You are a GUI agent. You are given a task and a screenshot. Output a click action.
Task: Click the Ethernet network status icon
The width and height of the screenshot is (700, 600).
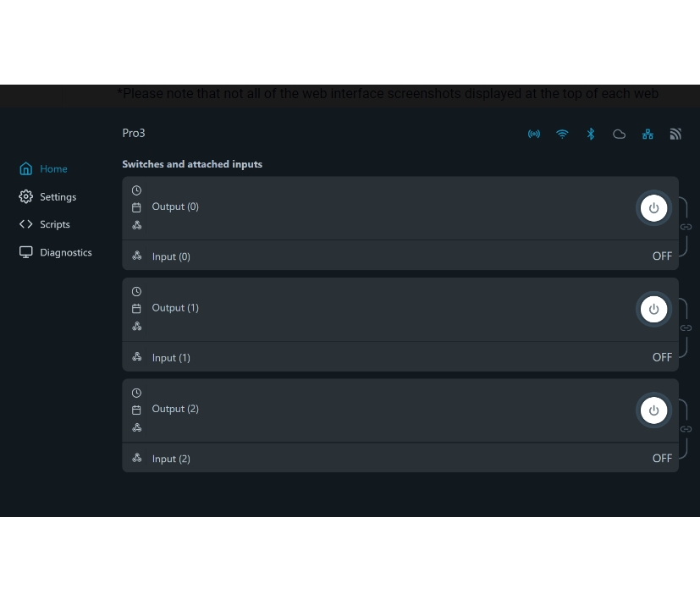point(648,134)
